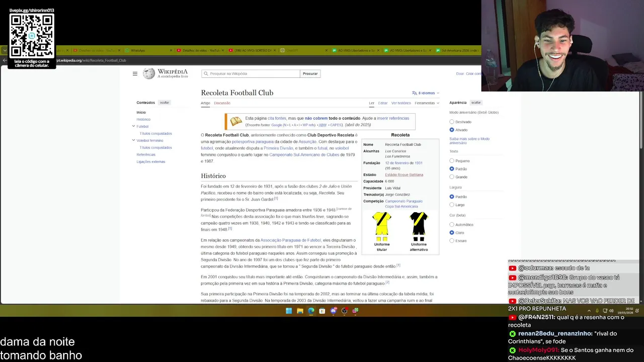
Task: Jump to Referências in contents
Action: (x=146, y=155)
